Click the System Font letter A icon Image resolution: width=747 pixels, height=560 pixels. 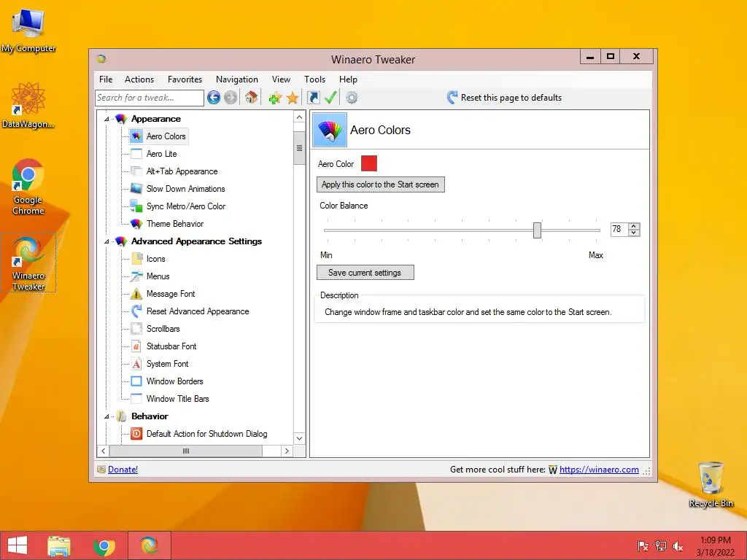[x=136, y=364]
